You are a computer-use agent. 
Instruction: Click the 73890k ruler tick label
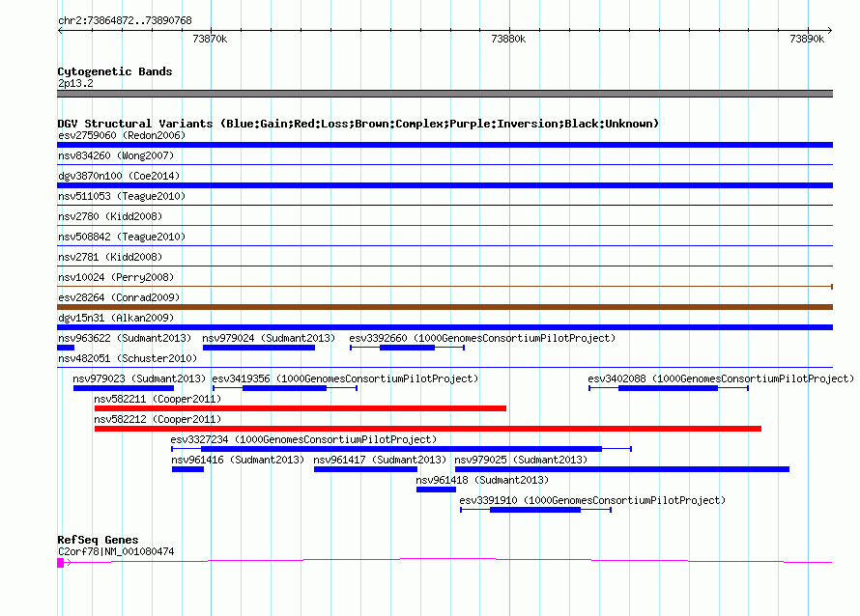click(807, 39)
